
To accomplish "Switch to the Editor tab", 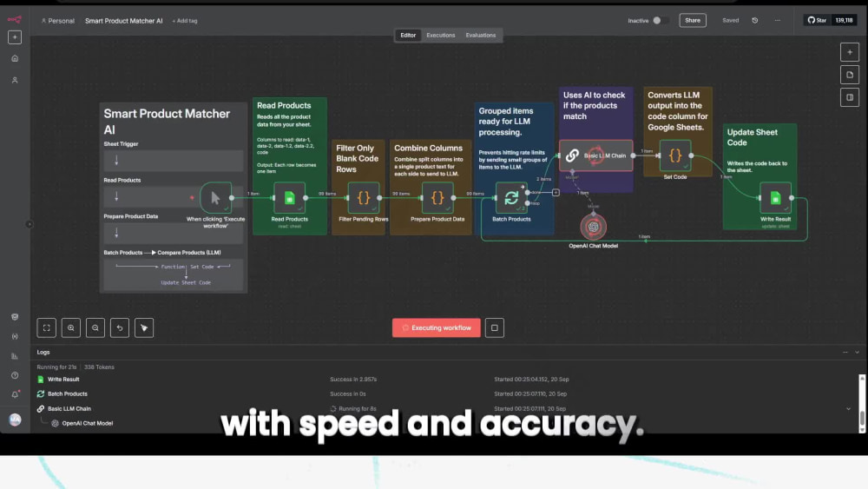I will [408, 35].
